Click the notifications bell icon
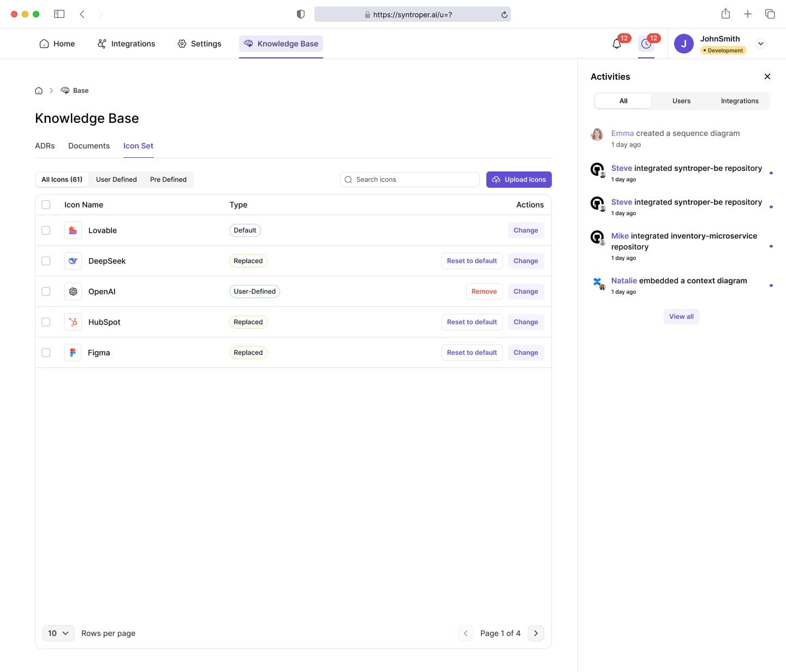The height and width of the screenshot is (672, 786). [x=617, y=44]
